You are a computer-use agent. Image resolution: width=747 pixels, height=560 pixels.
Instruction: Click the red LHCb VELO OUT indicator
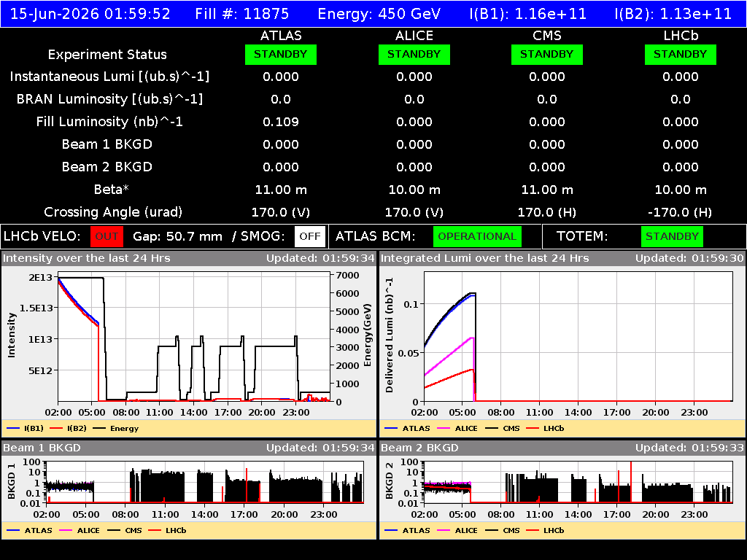pos(107,237)
